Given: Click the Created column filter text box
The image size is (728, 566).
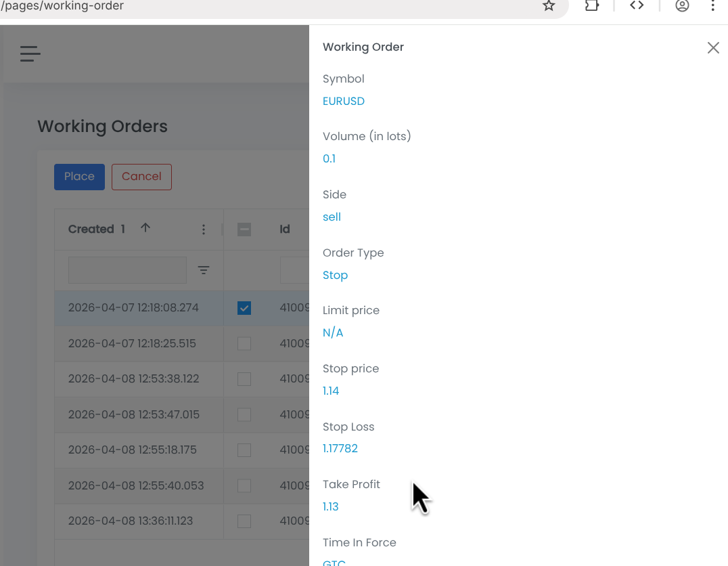Looking at the screenshot, I should coord(127,270).
